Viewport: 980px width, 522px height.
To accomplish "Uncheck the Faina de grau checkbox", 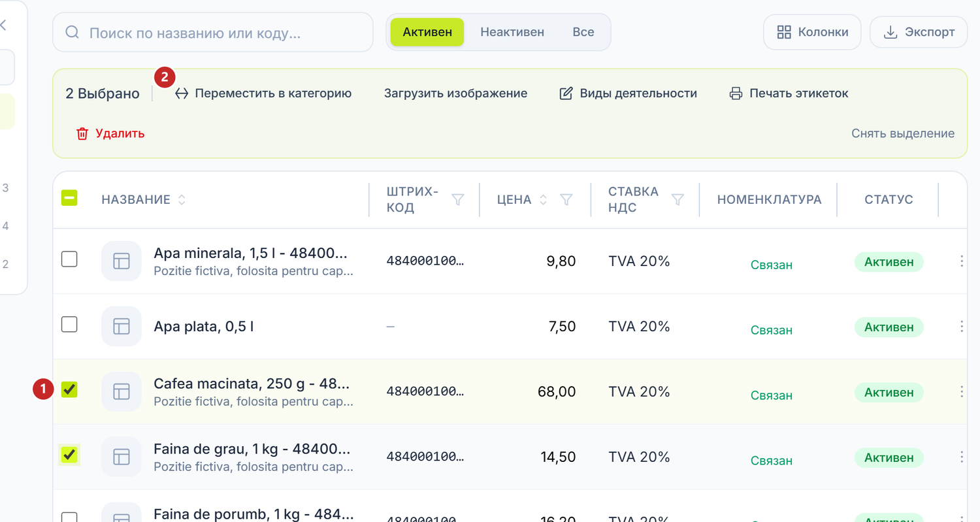I will [x=69, y=455].
